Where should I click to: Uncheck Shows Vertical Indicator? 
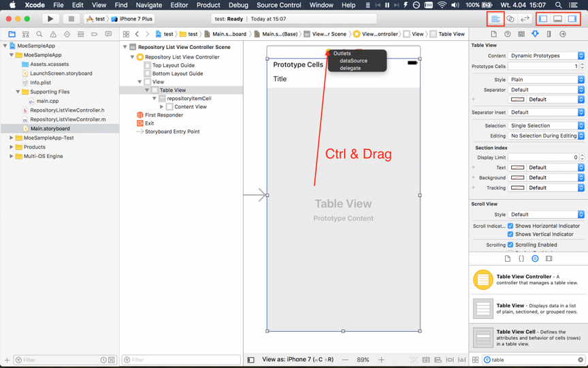pos(510,234)
